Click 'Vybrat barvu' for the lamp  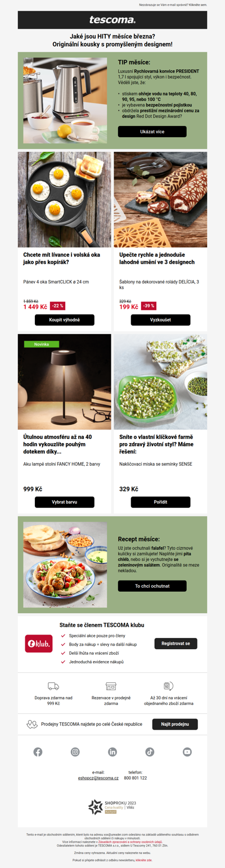pos(65,502)
